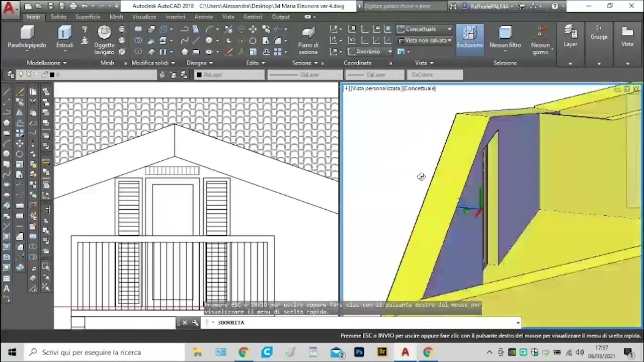Viewport: 644px width, 362px height.
Task: Go to the Visualizza ribbon tab
Action: click(144, 17)
